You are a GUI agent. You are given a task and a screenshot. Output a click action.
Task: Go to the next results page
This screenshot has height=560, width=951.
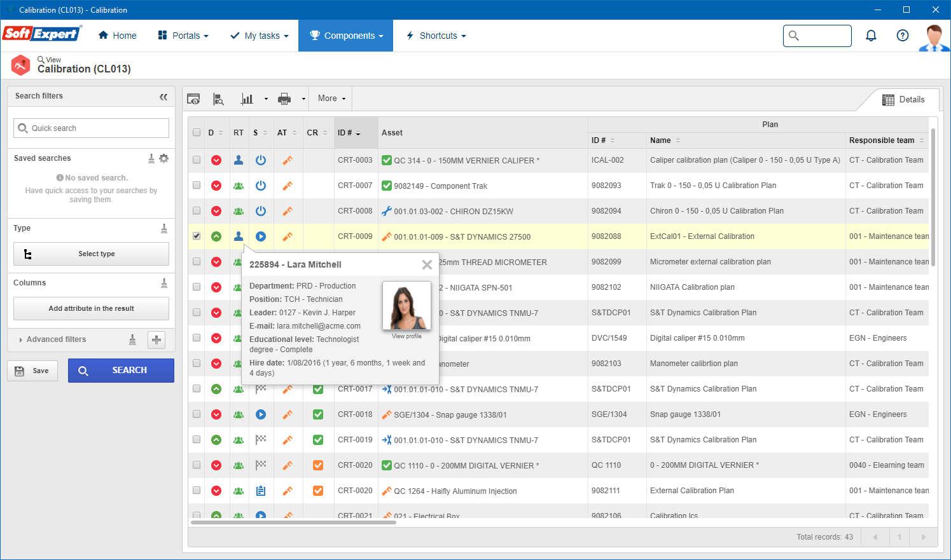click(924, 537)
